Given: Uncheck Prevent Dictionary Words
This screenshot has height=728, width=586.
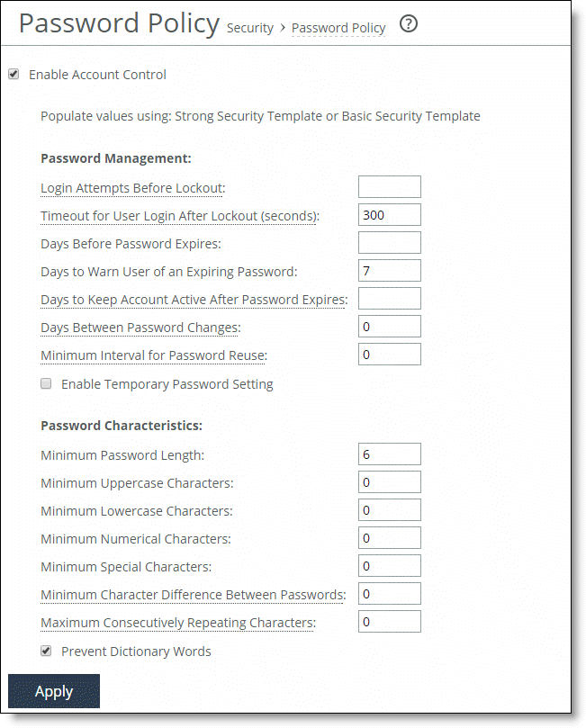Looking at the screenshot, I should point(45,651).
